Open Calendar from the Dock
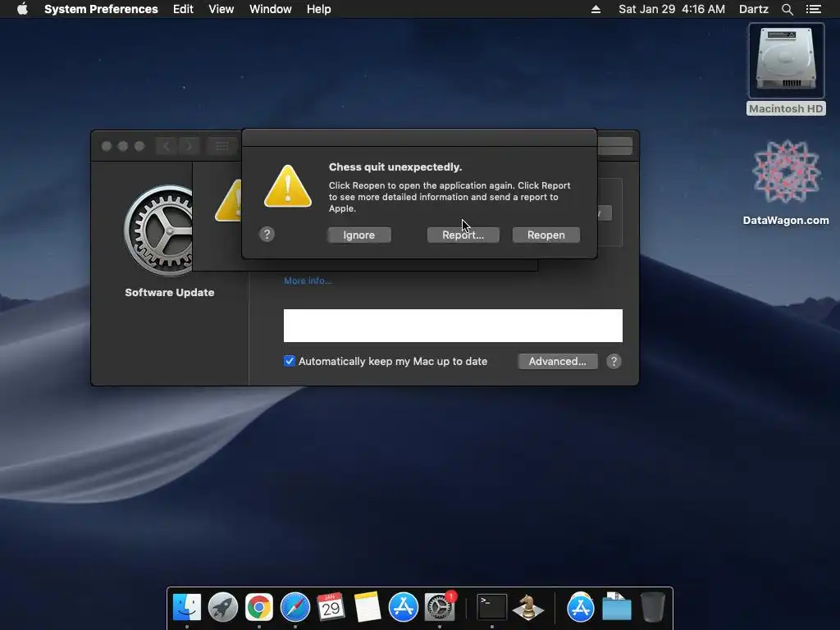The image size is (840, 630). [x=331, y=608]
